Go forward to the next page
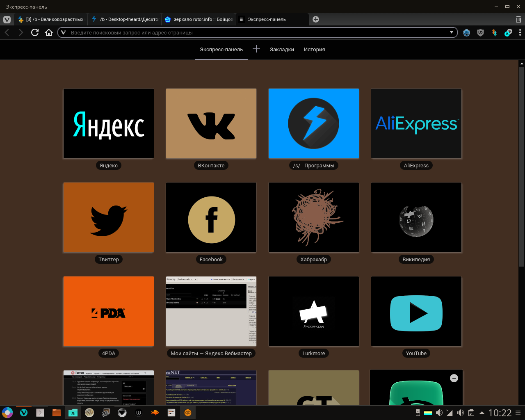Viewport: 525px width, 420px height. click(21, 32)
